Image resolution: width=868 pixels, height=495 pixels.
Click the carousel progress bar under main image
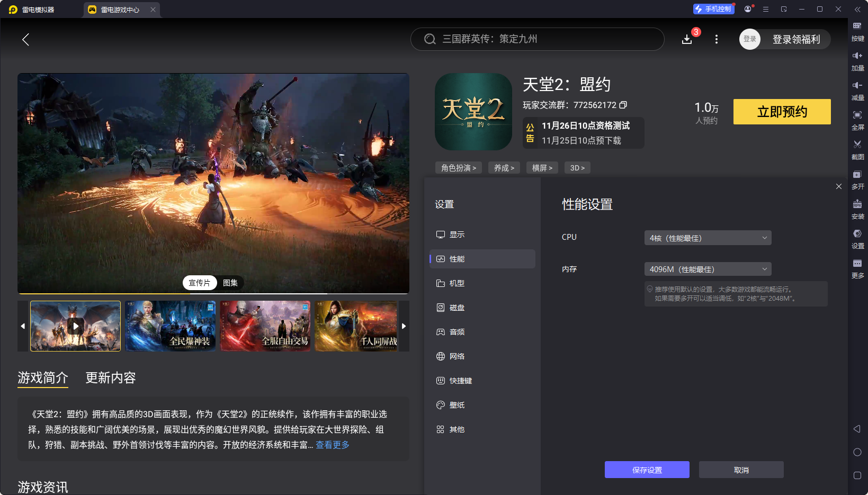click(x=213, y=292)
